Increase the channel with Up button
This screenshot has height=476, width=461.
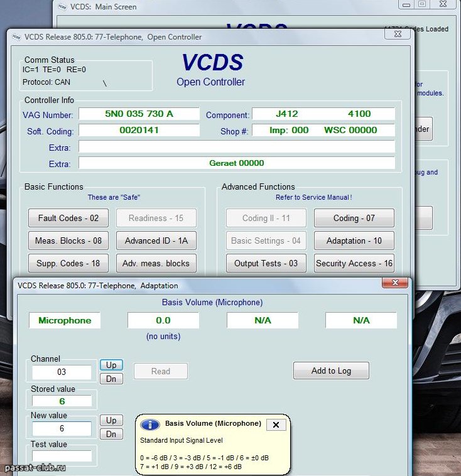coord(111,365)
